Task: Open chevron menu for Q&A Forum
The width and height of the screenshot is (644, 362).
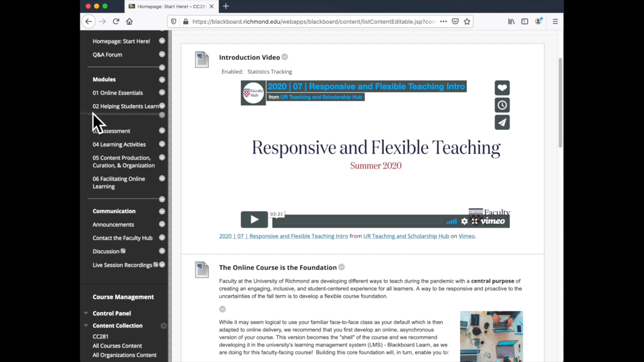Action: (162, 54)
